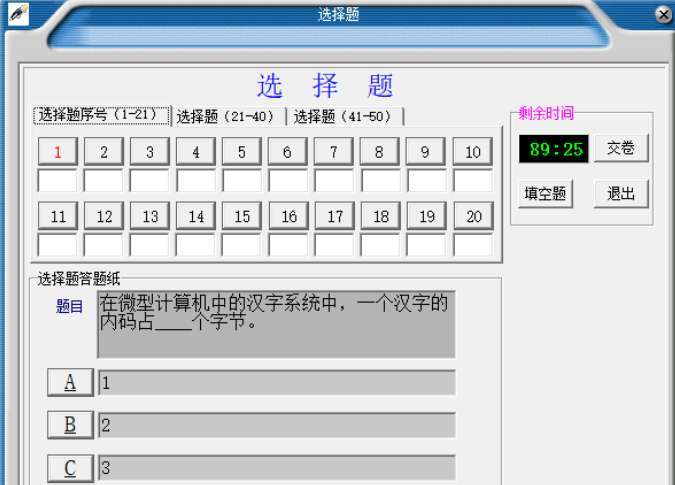Viewport: 675px width, 485px height.
Task: Click answer box under question 17
Action: click(x=334, y=245)
